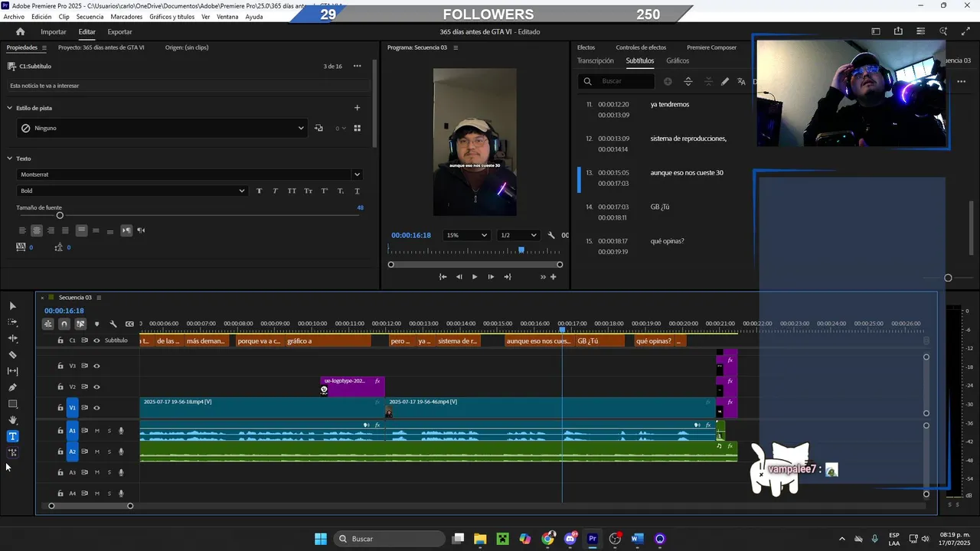Select the Ripple Edit tool

pos(12,338)
